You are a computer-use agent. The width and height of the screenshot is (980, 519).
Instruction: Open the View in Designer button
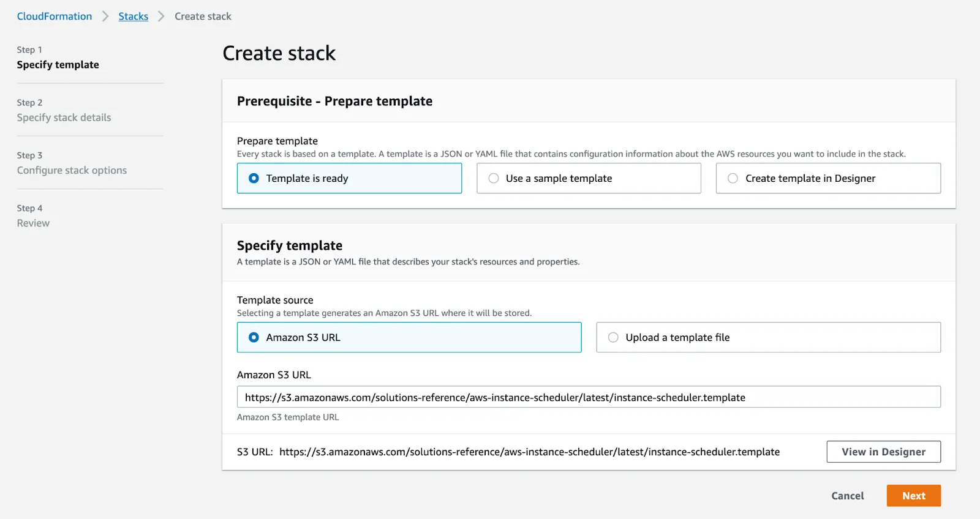(883, 452)
